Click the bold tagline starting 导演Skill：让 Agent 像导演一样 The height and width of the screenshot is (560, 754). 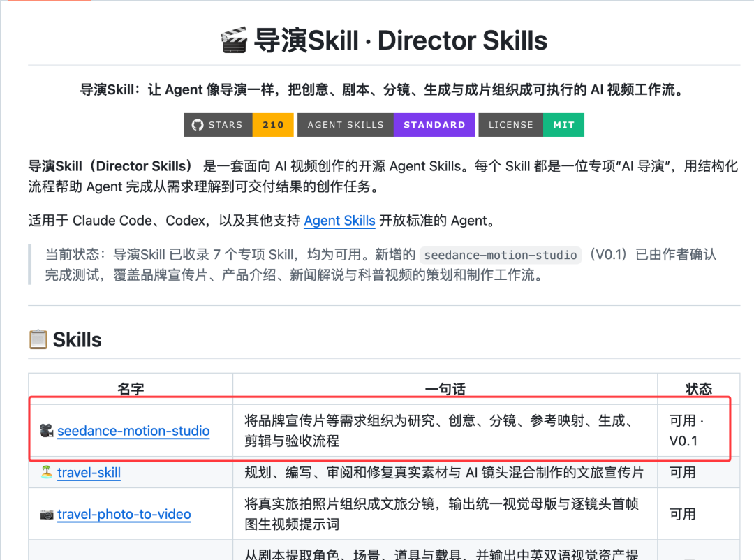click(383, 90)
